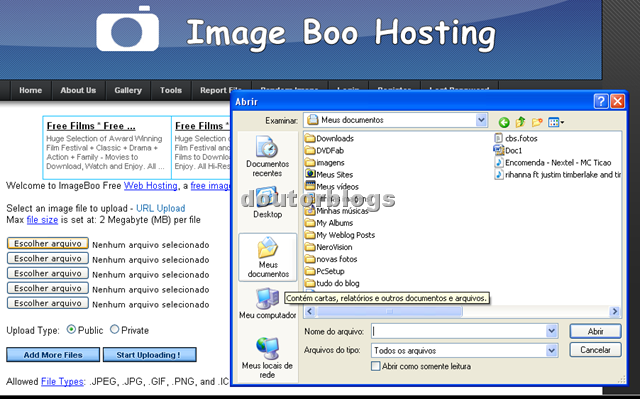This screenshot has width=640, height=399.
Task: Select the tudo do blog folder
Action: 333,283
